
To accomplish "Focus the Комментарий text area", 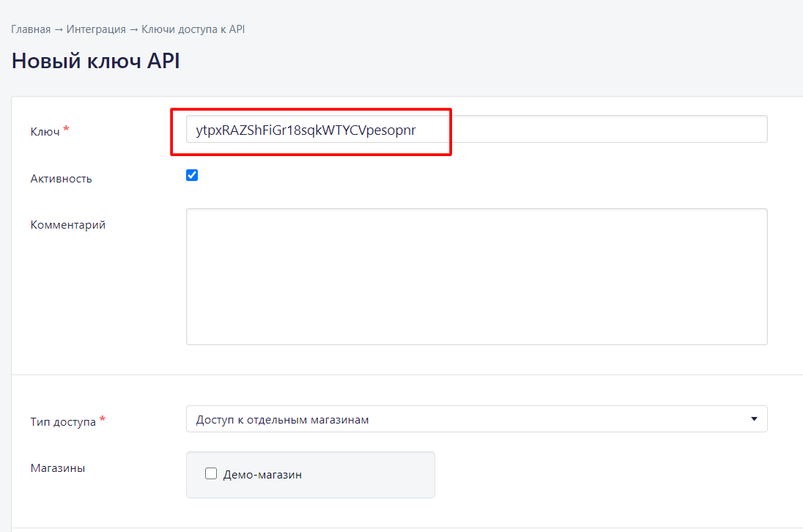I will [476, 276].
